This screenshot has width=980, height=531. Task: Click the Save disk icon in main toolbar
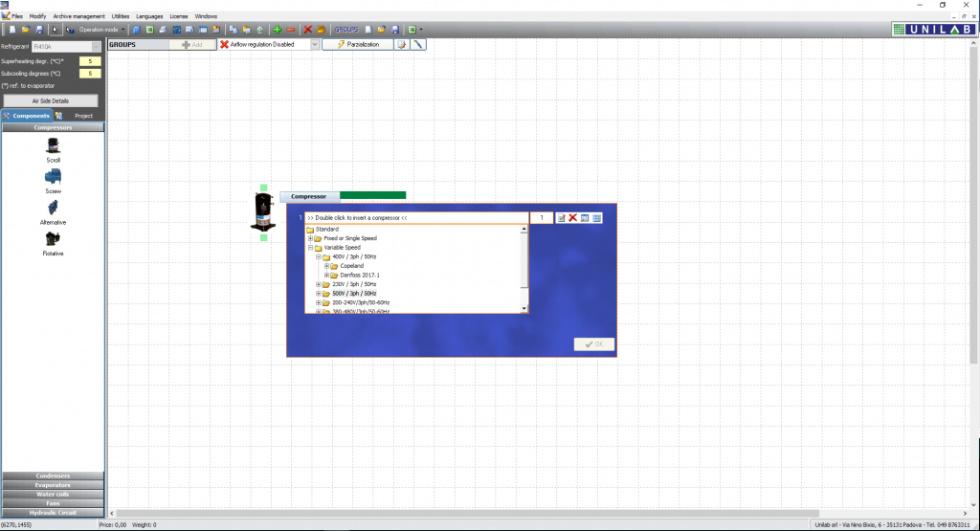pyautogui.click(x=39, y=30)
